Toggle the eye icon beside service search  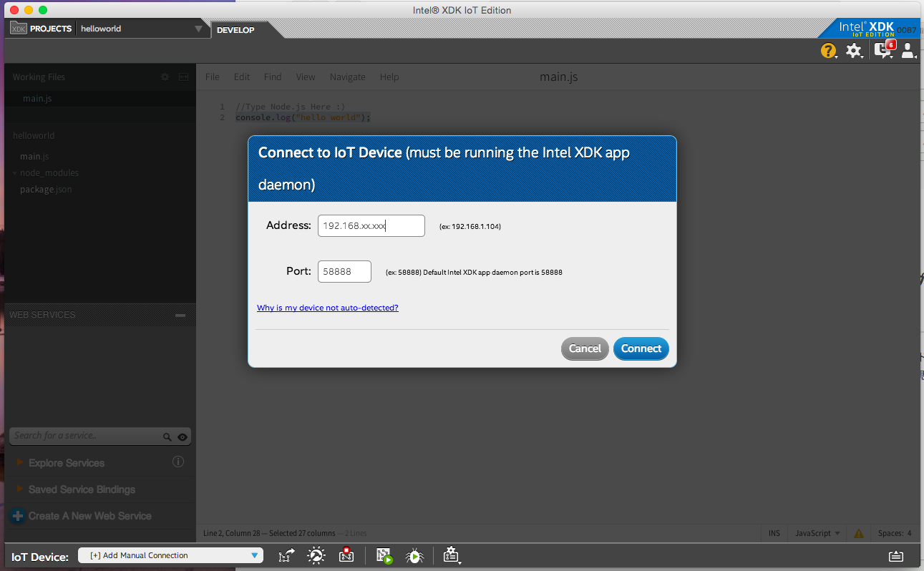click(x=182, y=435)
